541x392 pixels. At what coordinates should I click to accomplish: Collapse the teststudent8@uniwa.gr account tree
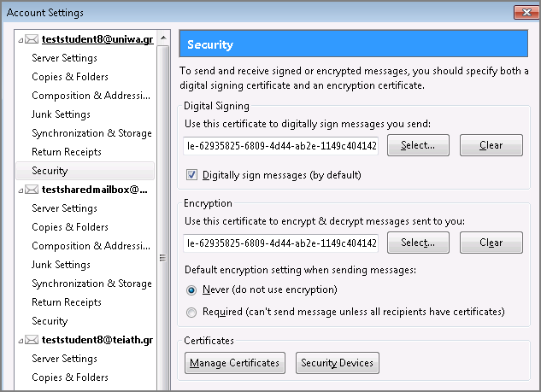[21, 40]
